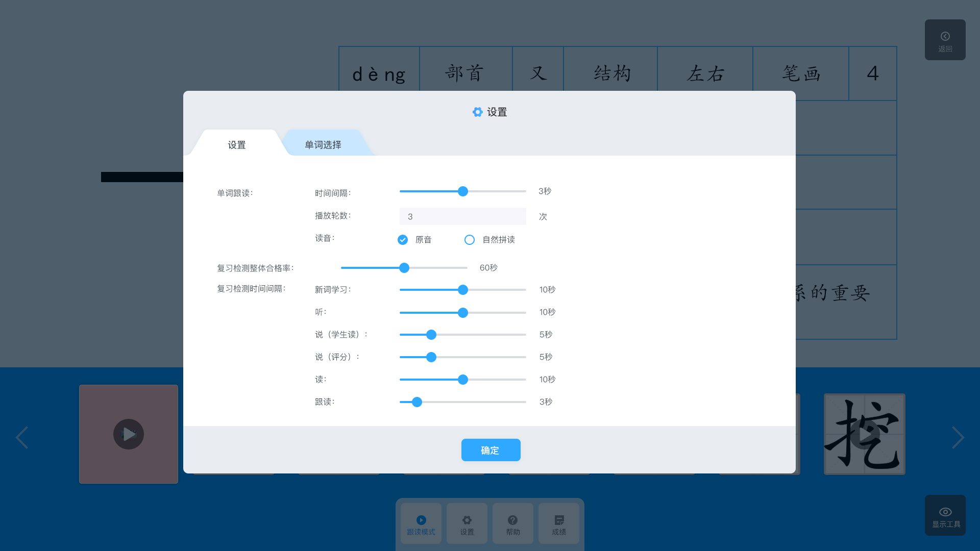Switch to the 设置 tab

click(236, 145)
